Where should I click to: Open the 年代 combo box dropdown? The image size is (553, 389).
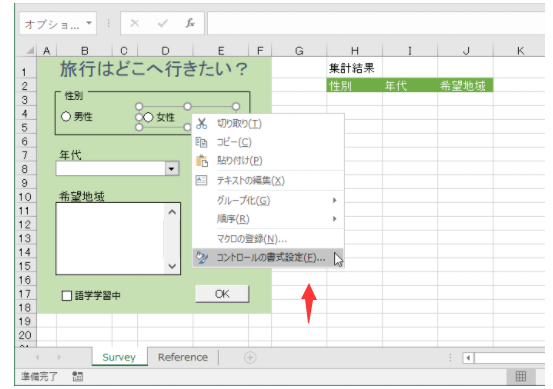point(172,169)
